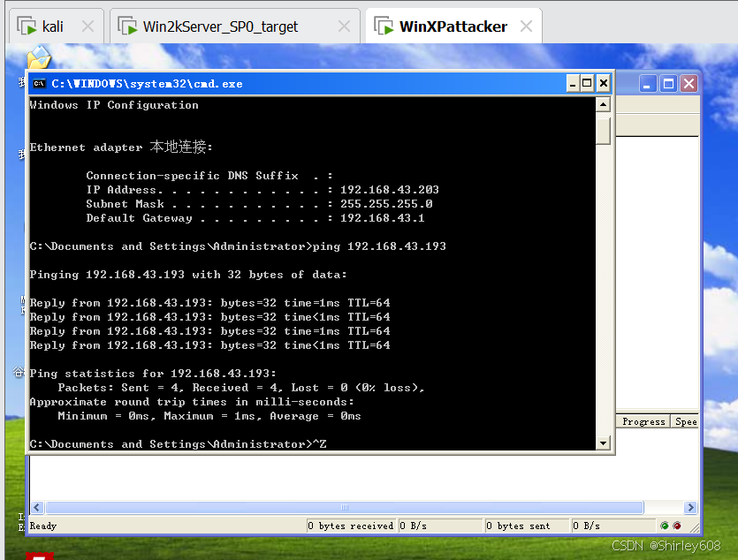Click the green status indicator light
This screenshot has width=738, height=560.
pyautogui.click(x=664, y=526)
